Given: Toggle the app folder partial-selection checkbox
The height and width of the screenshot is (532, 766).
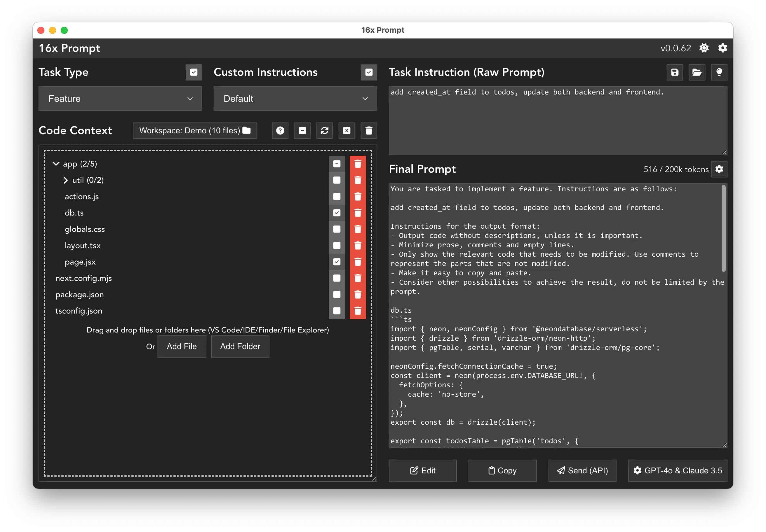Looking at the screenshot, I should 337,164.
